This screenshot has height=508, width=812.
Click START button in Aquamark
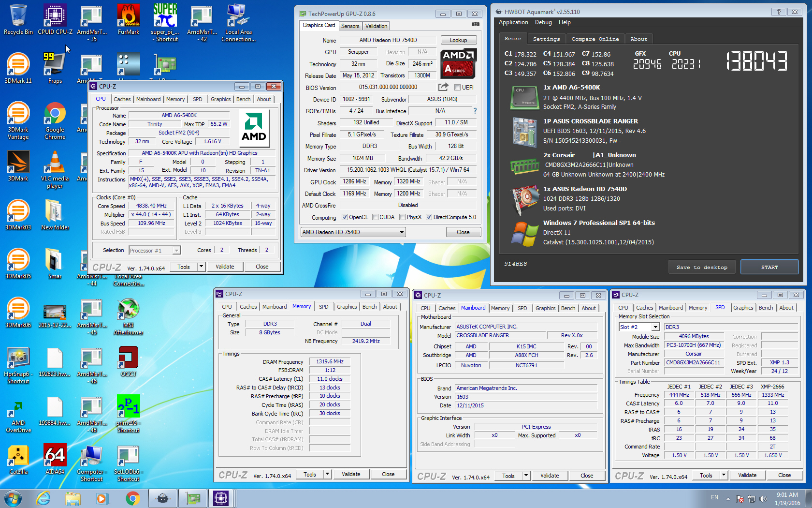click(769, 267)
